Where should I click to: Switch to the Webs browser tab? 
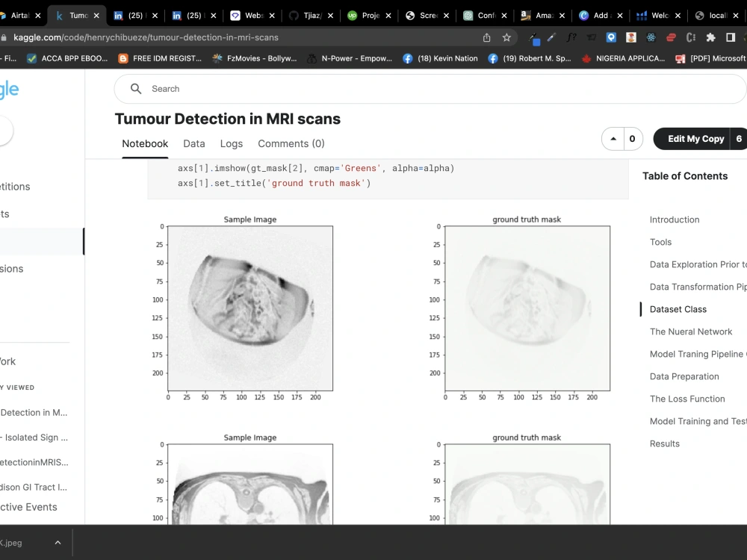pos(253,15)
